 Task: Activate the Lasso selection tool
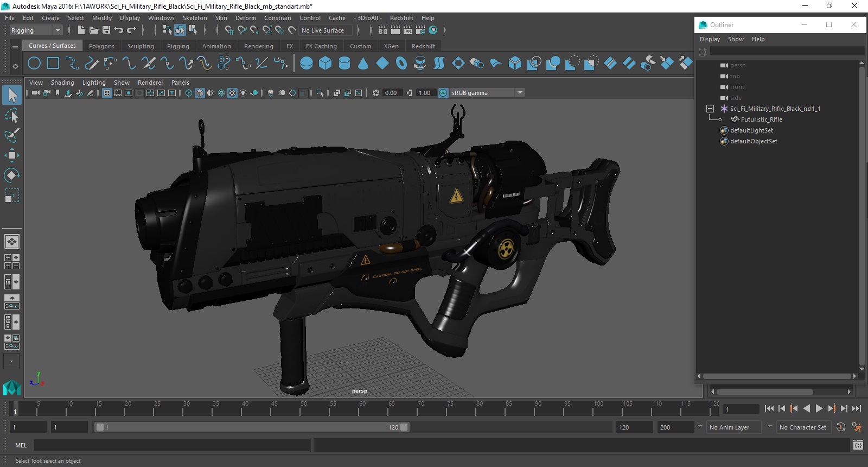point(11,115)
